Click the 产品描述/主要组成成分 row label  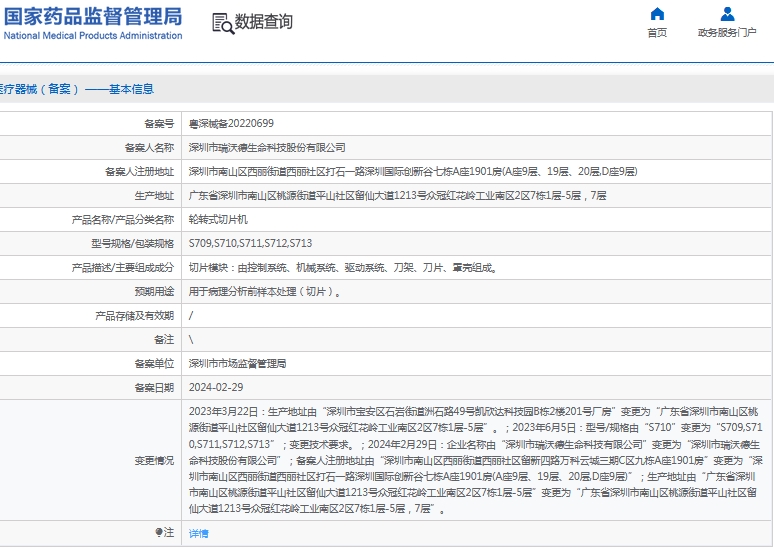pyautogui.click(x=123, y=268)
